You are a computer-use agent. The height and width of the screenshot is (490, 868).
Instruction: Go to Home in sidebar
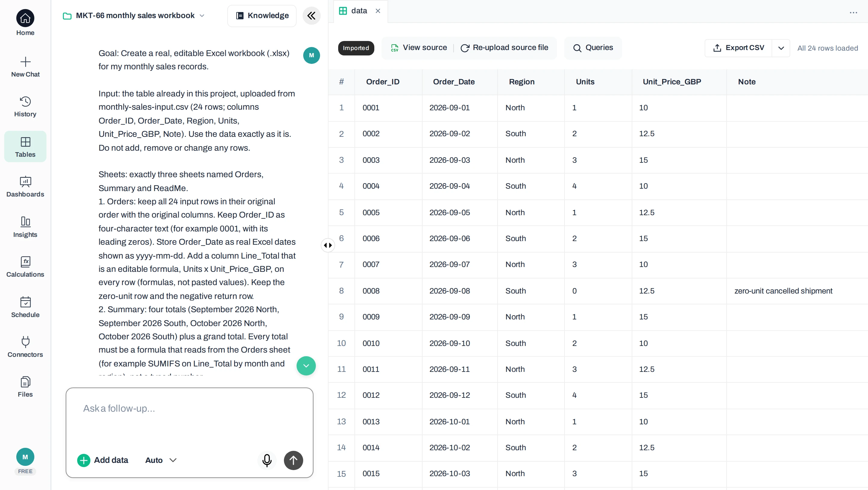coord(25,23)
